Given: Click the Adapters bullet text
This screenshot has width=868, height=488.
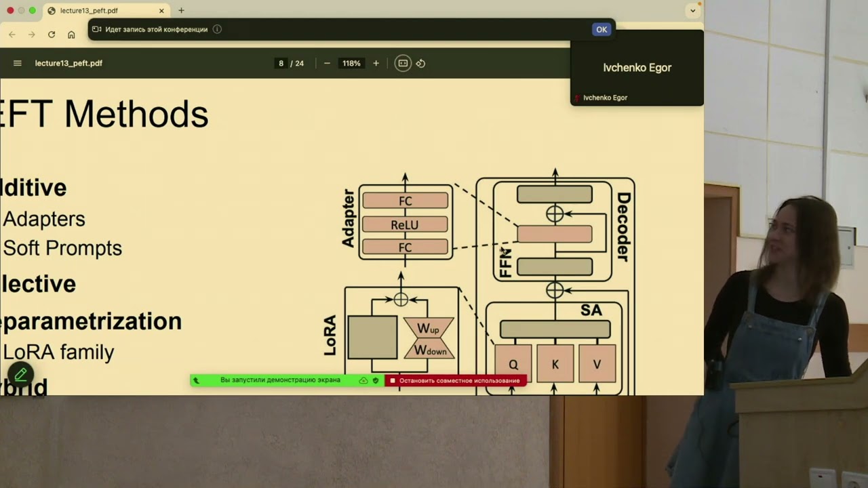Looking at the screenshot, I should 44,219.
